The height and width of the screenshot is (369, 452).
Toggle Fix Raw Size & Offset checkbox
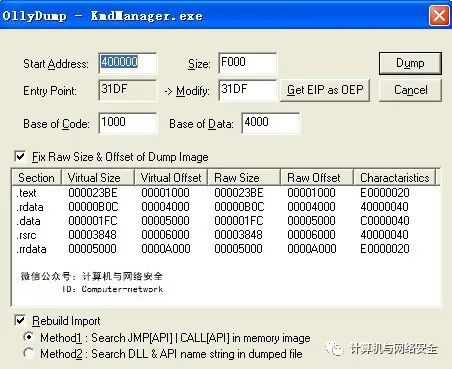click(20, 156)
